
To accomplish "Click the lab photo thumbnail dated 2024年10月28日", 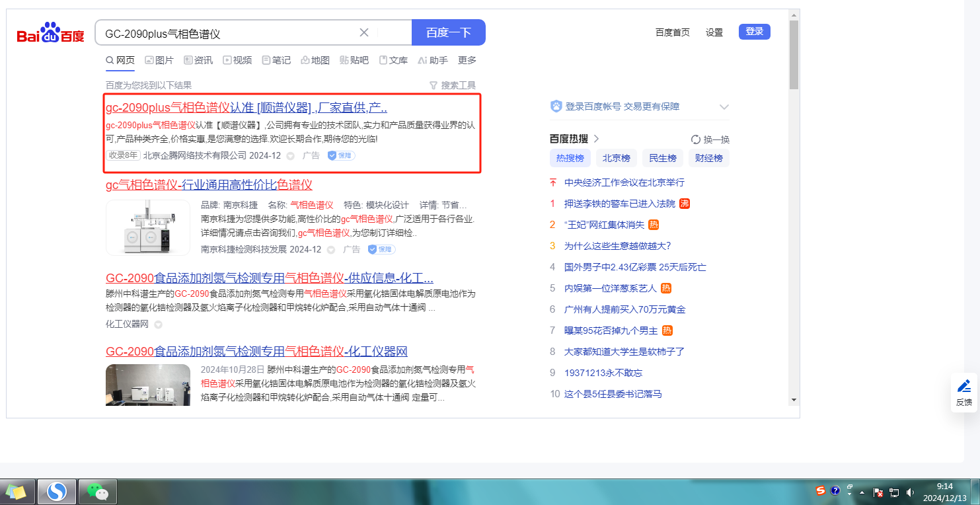I will pos(148,385).
